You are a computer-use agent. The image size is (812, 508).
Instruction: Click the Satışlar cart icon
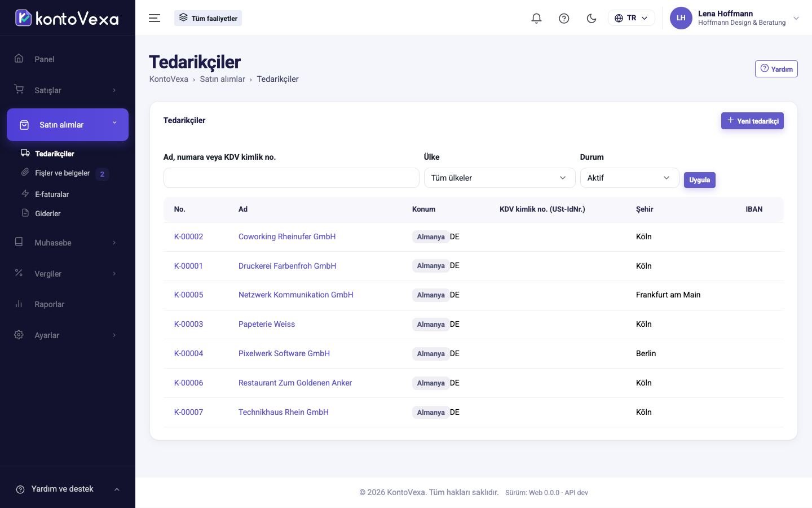click(x=19, y=90)
